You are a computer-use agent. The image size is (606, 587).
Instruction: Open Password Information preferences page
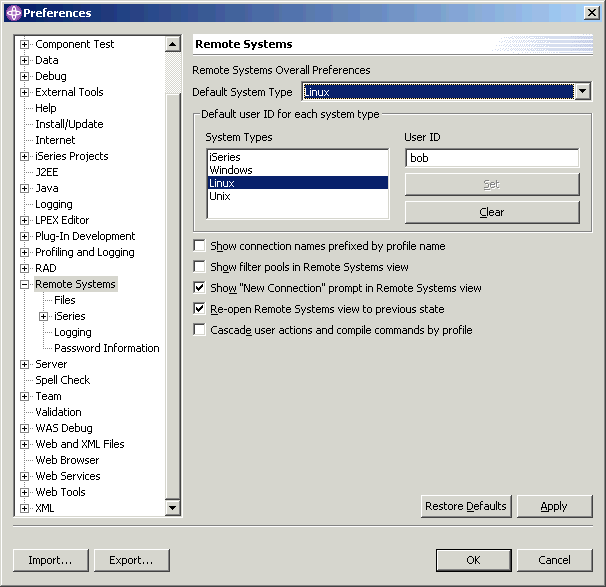coord(106,348)
